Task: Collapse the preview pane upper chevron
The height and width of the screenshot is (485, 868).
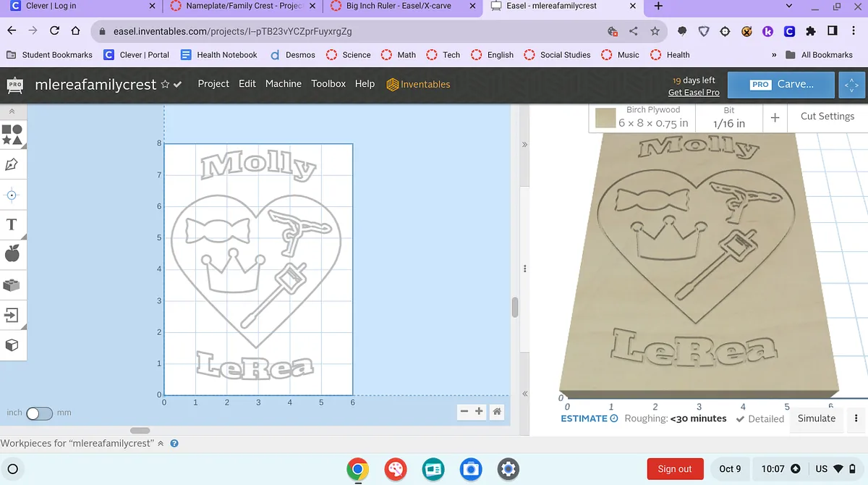Action: [x=525, y=145]
